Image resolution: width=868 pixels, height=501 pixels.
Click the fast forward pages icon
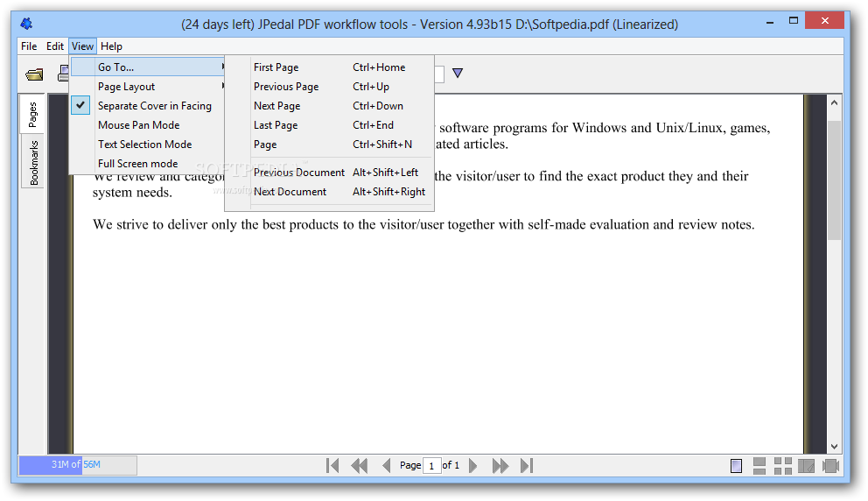(x=500, y=466)
